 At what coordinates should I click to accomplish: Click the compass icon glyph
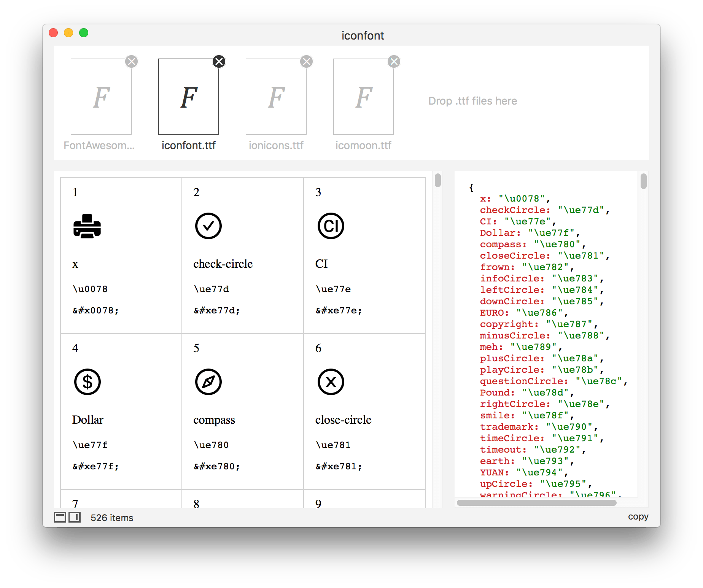click(208, 382)
